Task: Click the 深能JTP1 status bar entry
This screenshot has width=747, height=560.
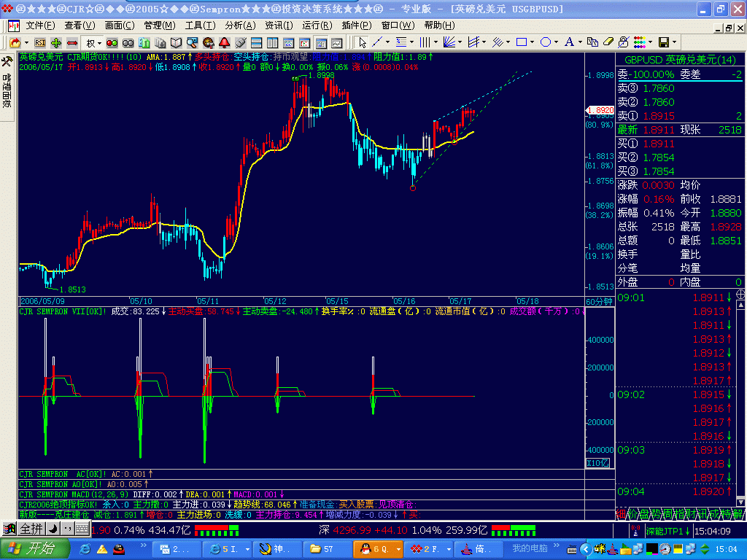Action: (x=668, y=531)
